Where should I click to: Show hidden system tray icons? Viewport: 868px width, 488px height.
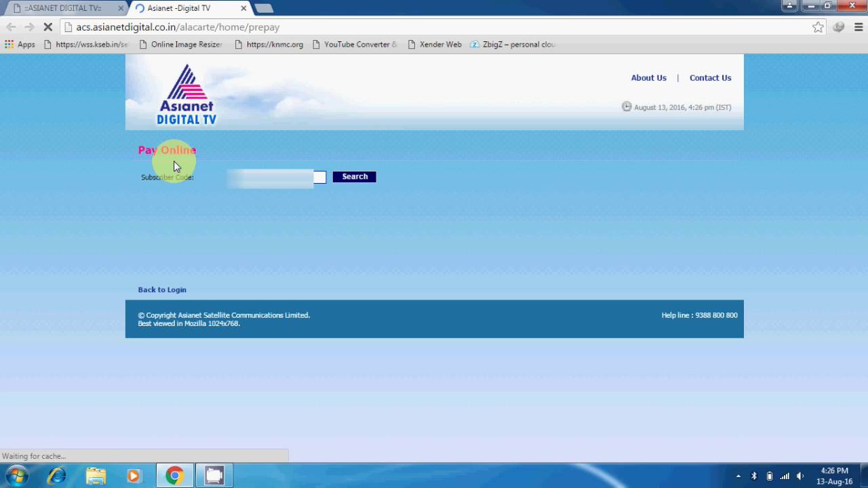[738, 476]
